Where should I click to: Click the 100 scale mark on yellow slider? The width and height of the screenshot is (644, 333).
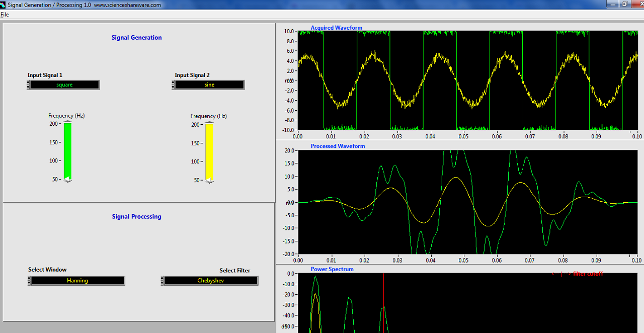click(x=196, y=161)
